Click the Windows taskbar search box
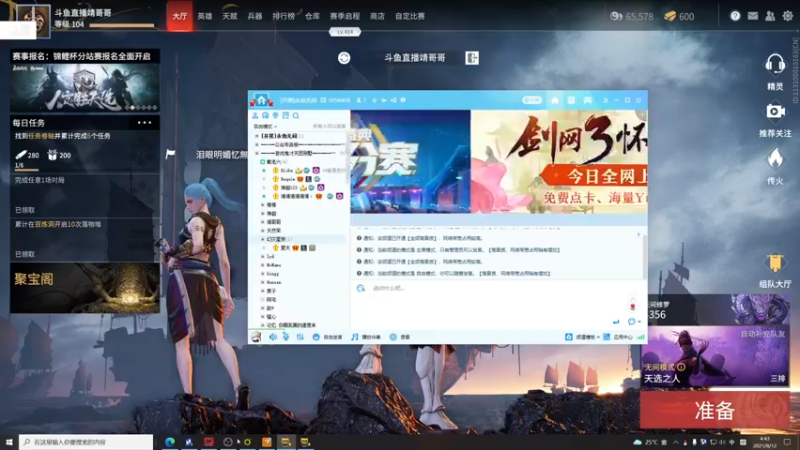This screenshot has height=450, width=800. click(86, 442)
